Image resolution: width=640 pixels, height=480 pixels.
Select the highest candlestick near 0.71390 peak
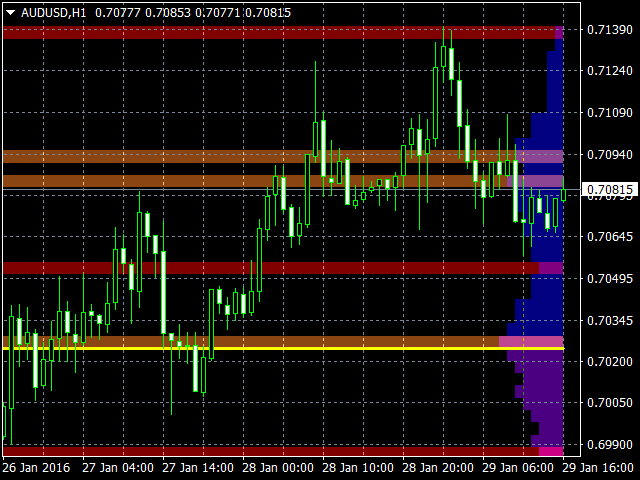coord(444,55)
